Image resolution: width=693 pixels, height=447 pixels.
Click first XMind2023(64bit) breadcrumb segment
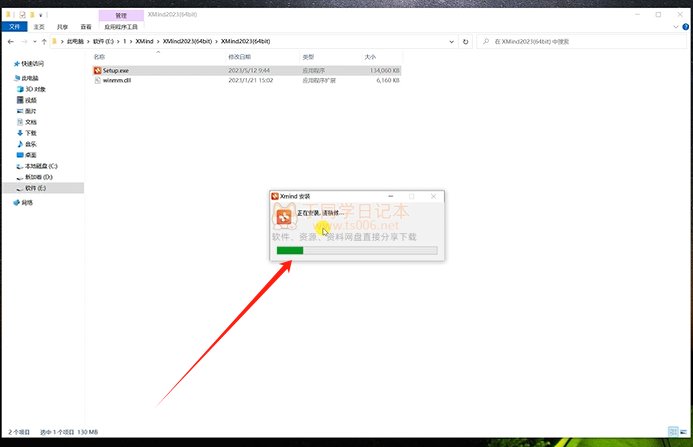click(x=187, y=42)
